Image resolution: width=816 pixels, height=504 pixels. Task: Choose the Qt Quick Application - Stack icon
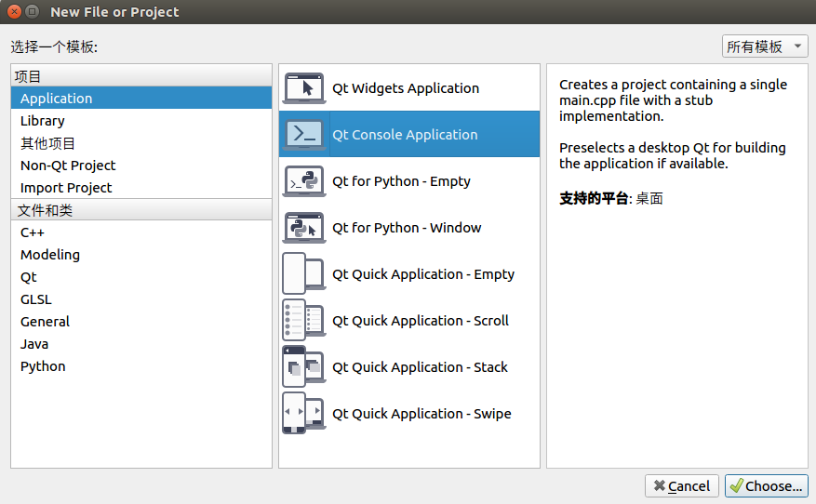tap(304, 366)
